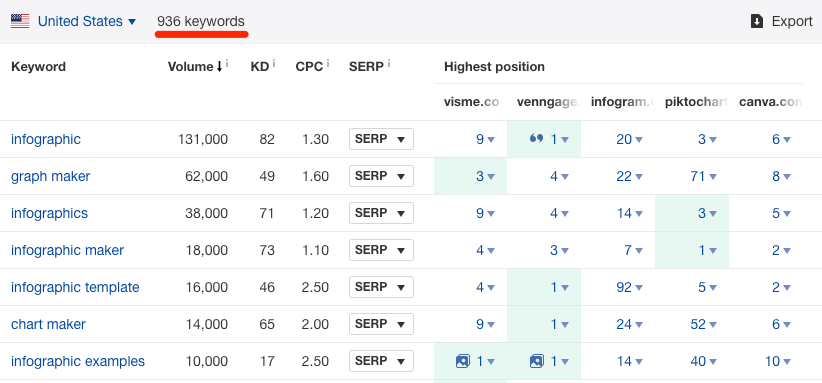Image resolution: width=822 pixels, height=383 pixels.
Task: Click the 936 keywords count
Action: [x=201, y=21]
